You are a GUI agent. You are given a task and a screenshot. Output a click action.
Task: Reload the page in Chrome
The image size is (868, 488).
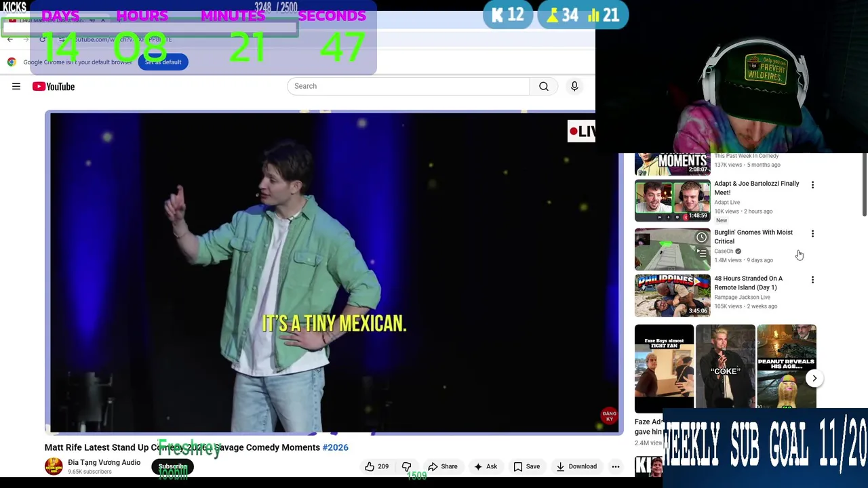[42, 39]
